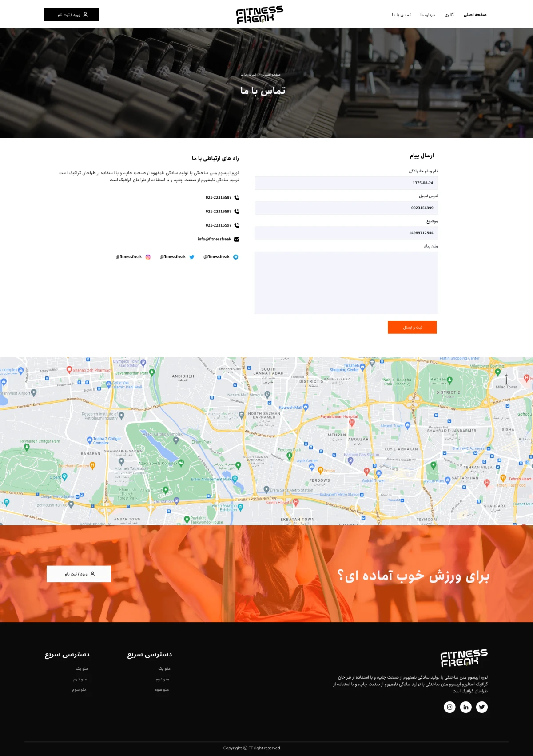
Task: Select the Milad Tower marker on the map
Action: pyautogui.click(x=506, y=380)
